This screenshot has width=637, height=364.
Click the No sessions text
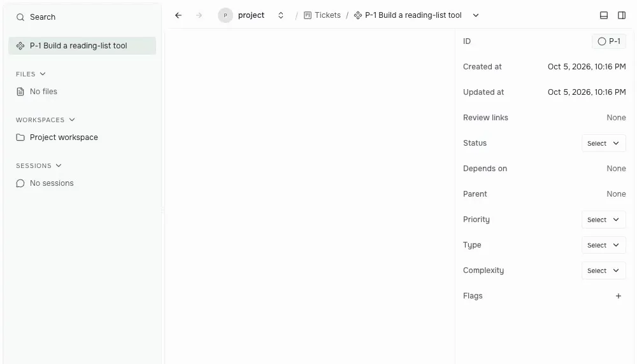tap(52, 183)
